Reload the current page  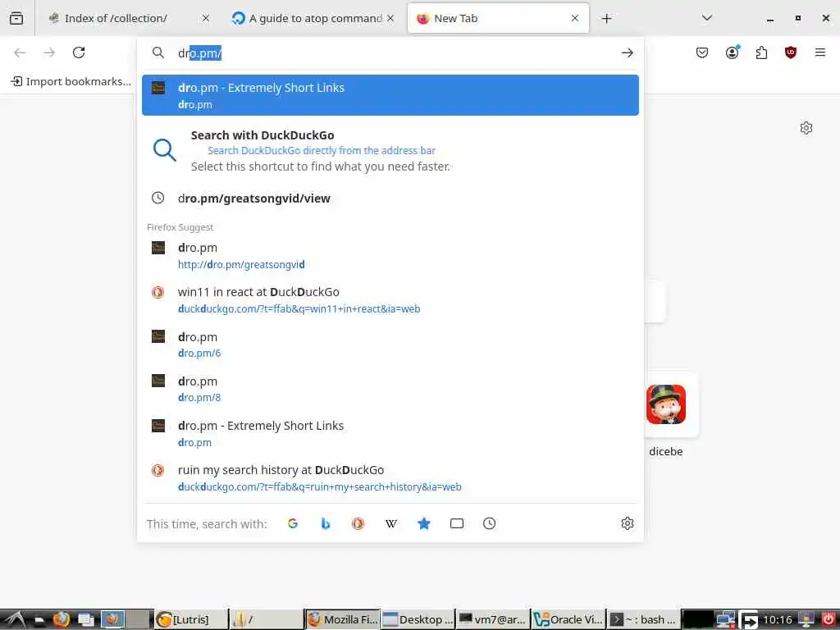click(79, 52)
